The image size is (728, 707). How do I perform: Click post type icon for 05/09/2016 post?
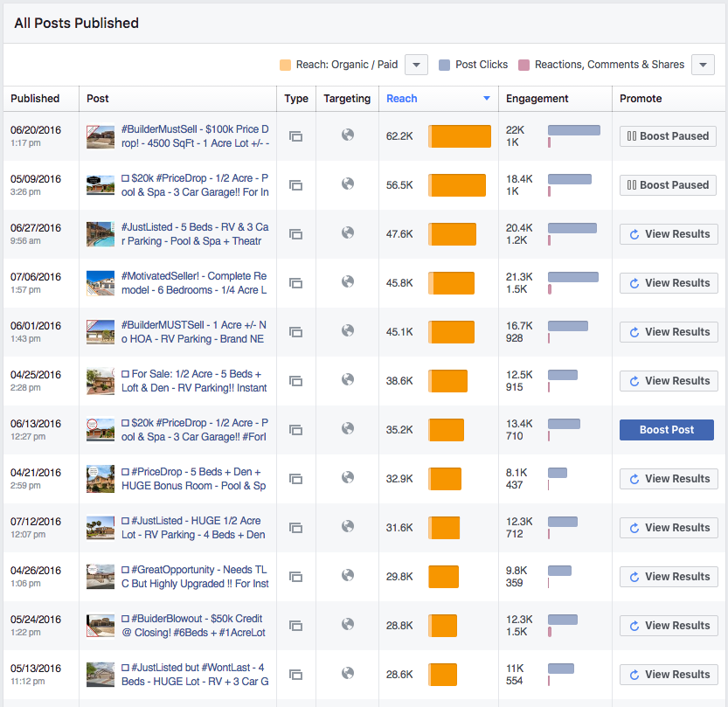(295, 185)
